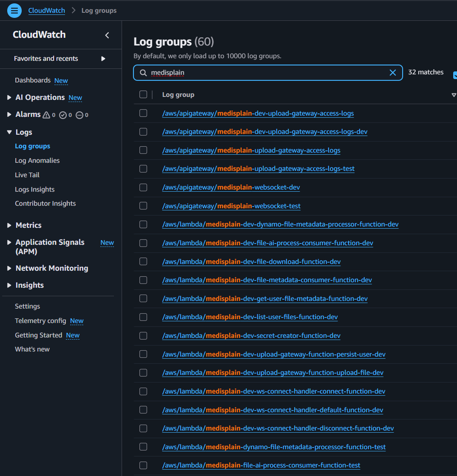
Task: Check the file-ai-process-consumer-function-test row checkbox
Action: (x=143, y=465)
